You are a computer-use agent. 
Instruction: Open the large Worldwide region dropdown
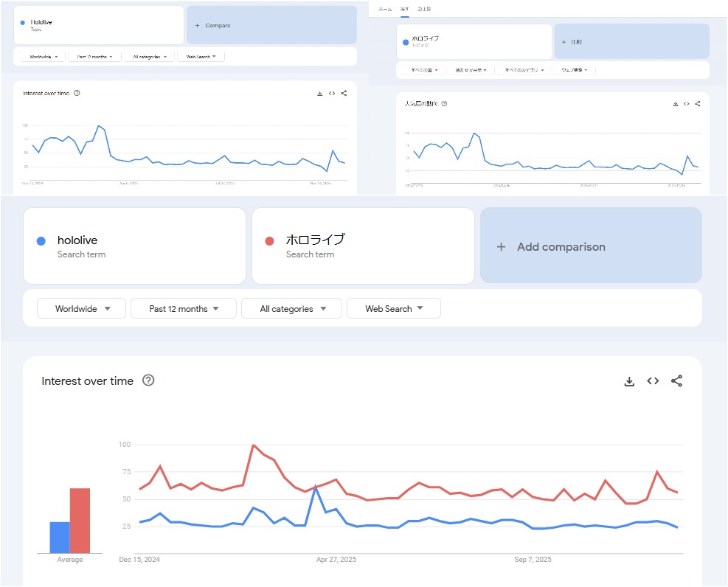click(81, 308)
